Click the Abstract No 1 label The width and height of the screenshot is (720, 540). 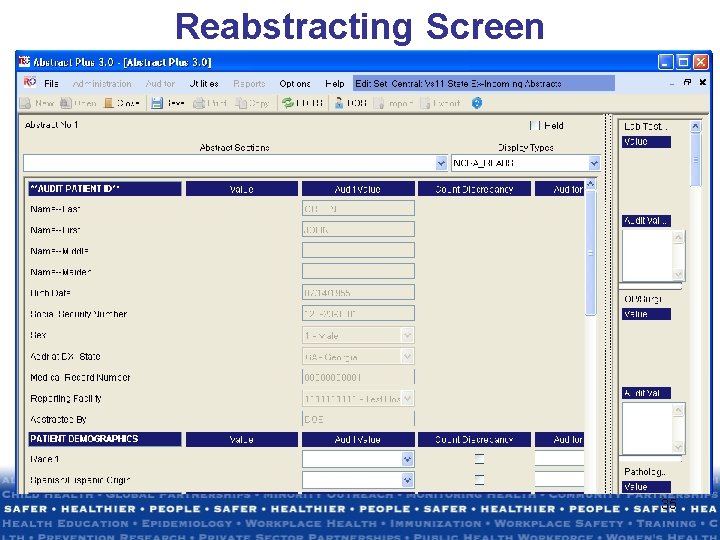pyautogui.click(x=51, y=125)
